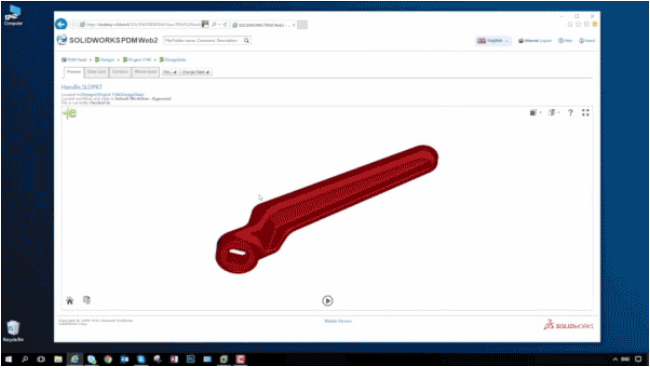Click the browser refresh icon
This screenshot has height=370, width=650.
click(225, 25)
